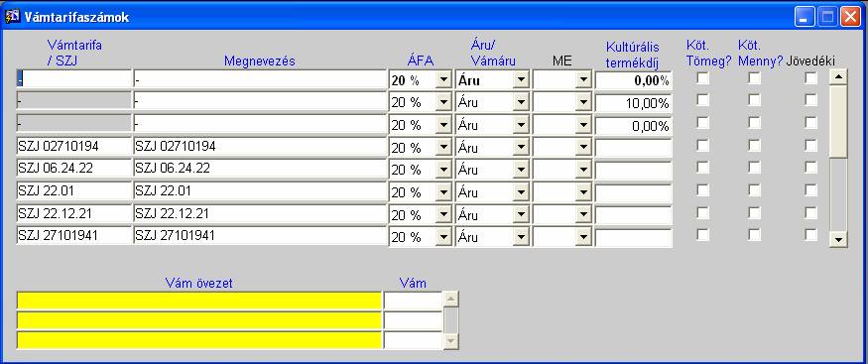Select the SZJ 06.24.22 Megnevezés cell
868x364 pixels.
(x=260, y=169)
